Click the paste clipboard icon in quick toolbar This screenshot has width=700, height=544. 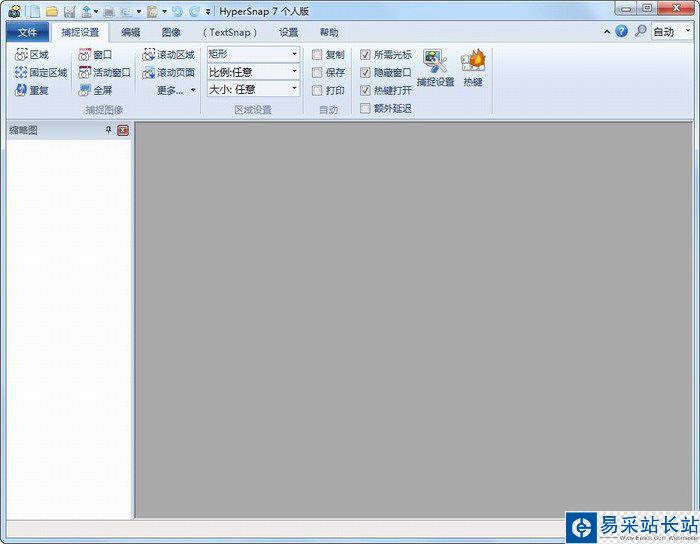click(152, 11)
